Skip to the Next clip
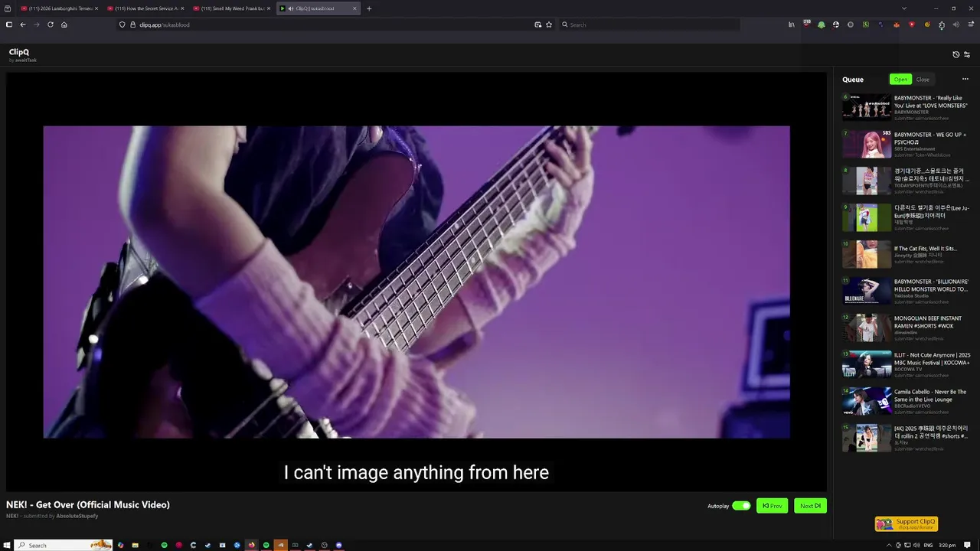 (x=810, y=506)
